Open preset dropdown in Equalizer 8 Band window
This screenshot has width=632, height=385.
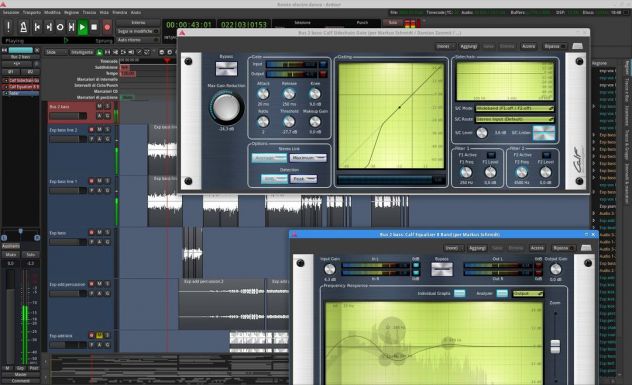coord(454,248)
